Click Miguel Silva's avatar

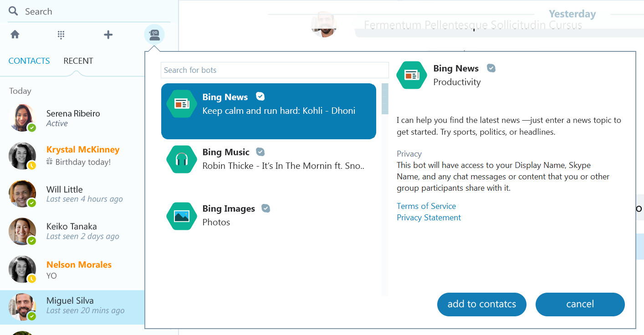click(x=22, y=307)
